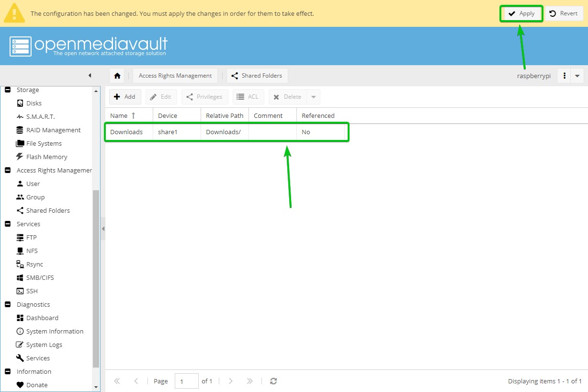Click the Shared Folders breadcrumb tab
Image resolution: width=588 pixels, height=392 pixels.
pos(257,76)
